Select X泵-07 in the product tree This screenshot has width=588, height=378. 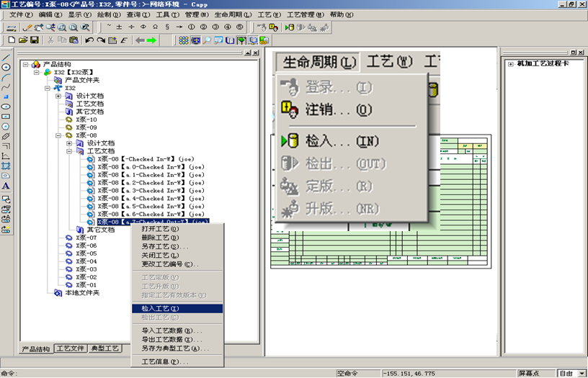point(86,238)
